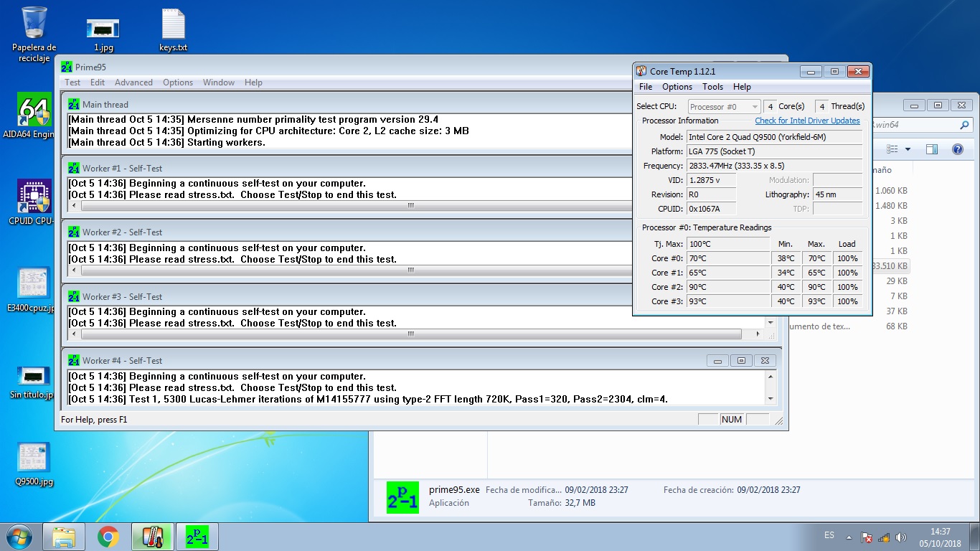The height and width of the screenshot is (551, 980).
Task: Open the Options menu in Prime95
Action: (178, 83)
